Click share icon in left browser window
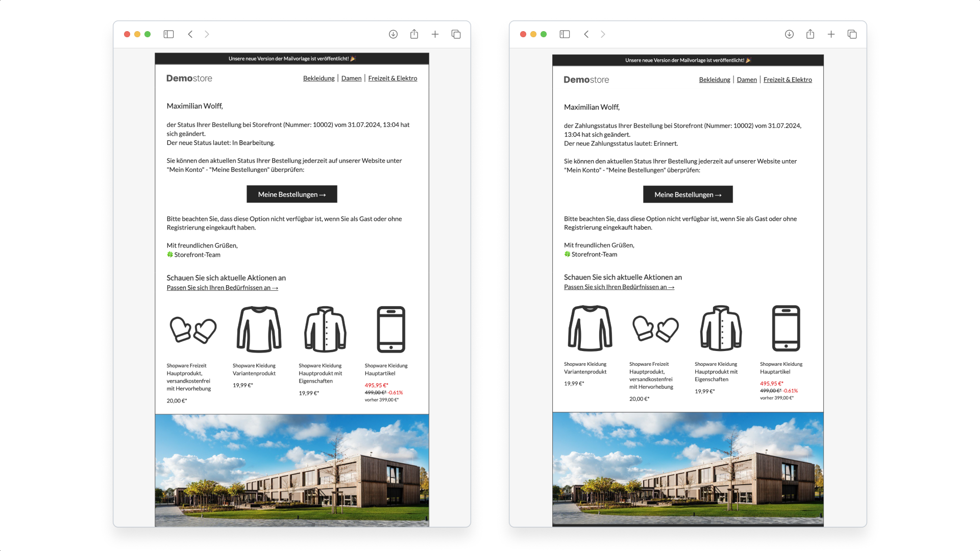Screen dimensions: 980x551 pos(414,34)
